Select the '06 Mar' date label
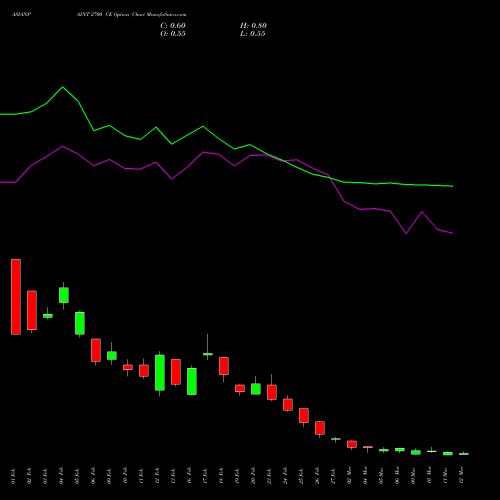500x500 pixels. point(397,476)
